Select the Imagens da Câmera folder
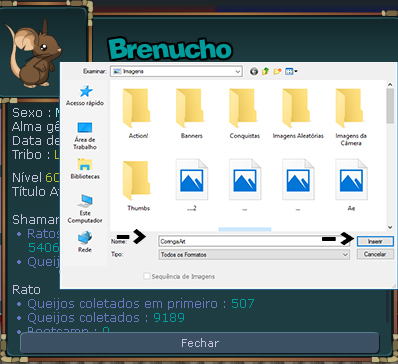This screenshot has width=398, height=364. pos(351,117)
